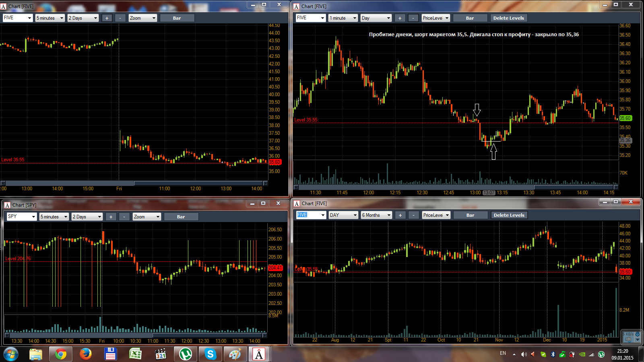644x362 pixels.
Task: Open the Media Player Classic taskbar icon
Action: point(160,354)
